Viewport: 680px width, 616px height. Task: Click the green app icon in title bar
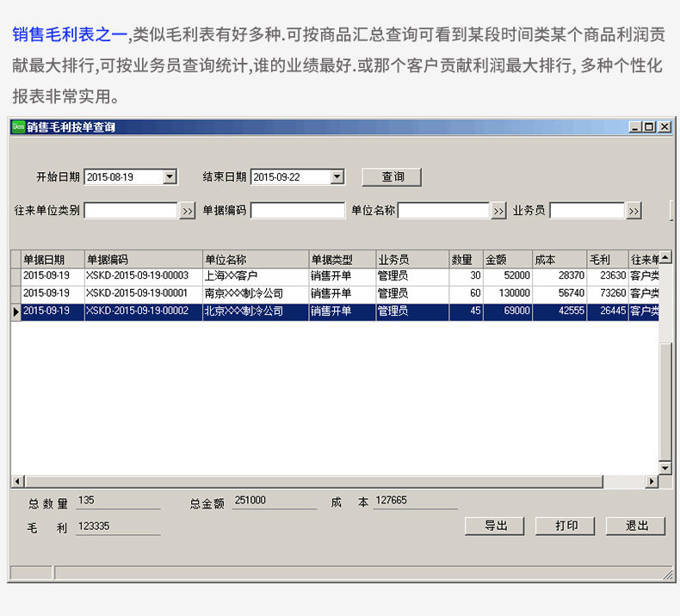pyautogui.click(x=18, y=126)
